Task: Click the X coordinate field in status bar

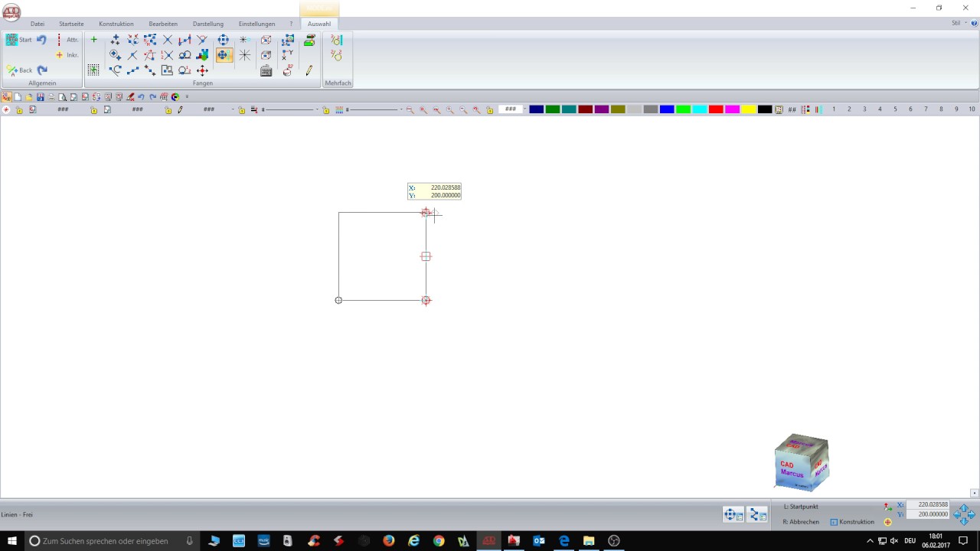Action: tap(928, 505)
